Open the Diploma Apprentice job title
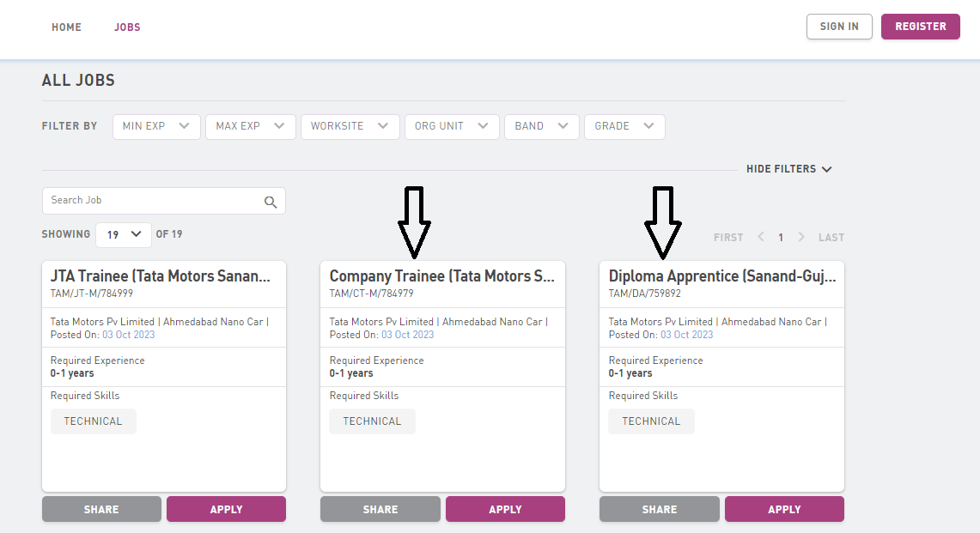The image size is (980, 533). (721, 276)
